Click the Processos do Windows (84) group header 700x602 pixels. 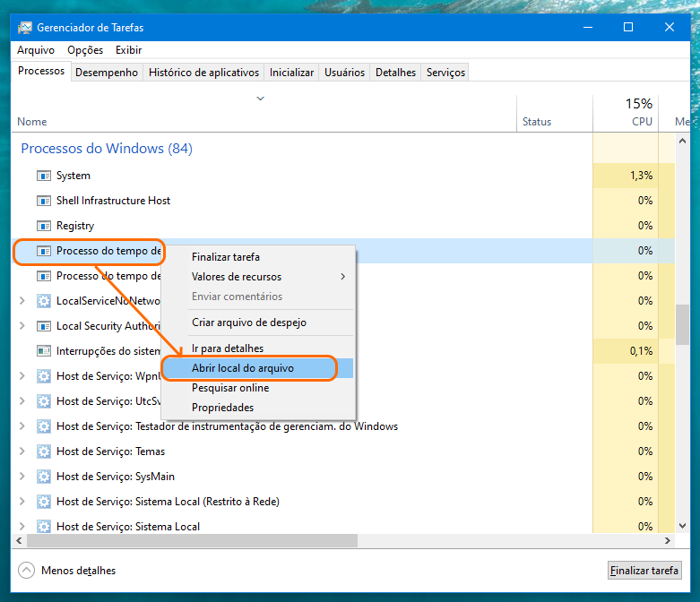pyautogui.click(x=107, y=148)
